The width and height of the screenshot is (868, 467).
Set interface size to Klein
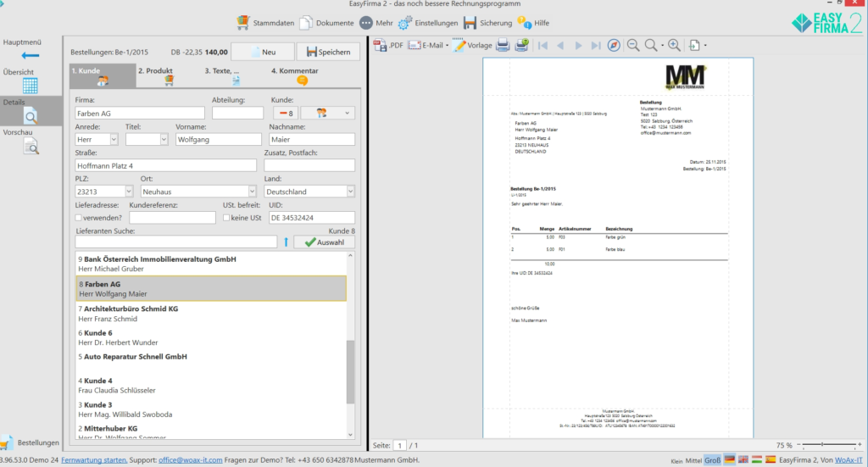pos(676,460)
